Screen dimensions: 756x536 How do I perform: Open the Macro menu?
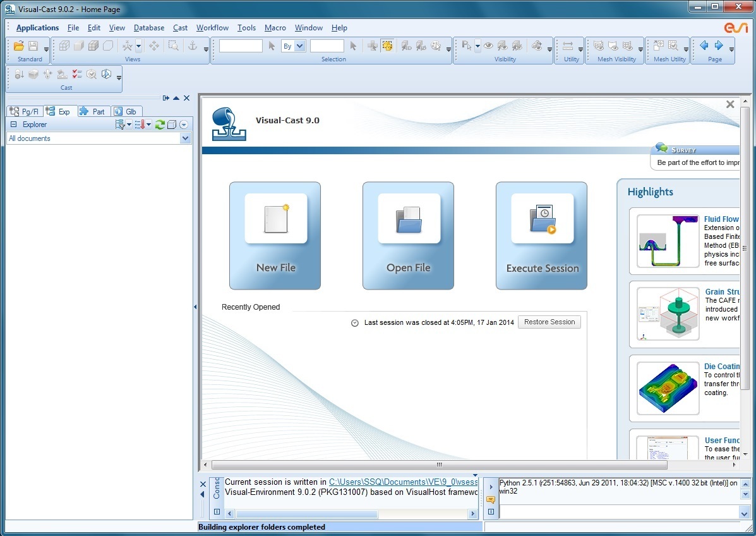coord(275,28)
